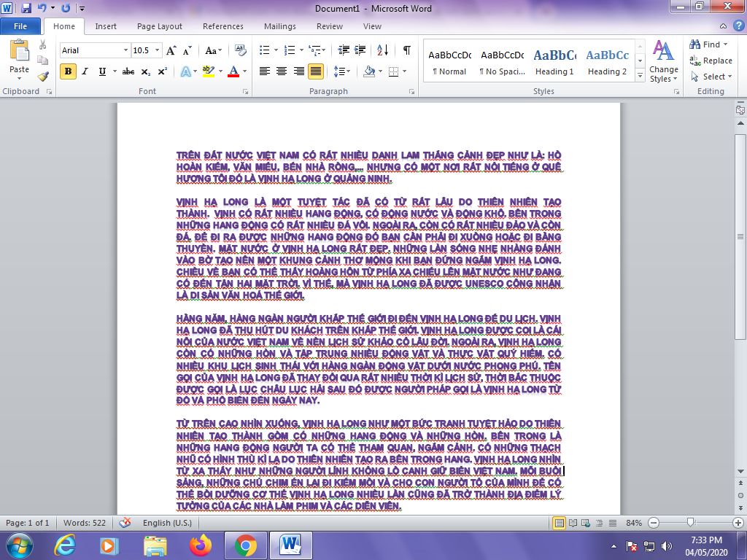Zoom in with plus button
Viewport: 747px width, 560px height.
coord(738,523)
